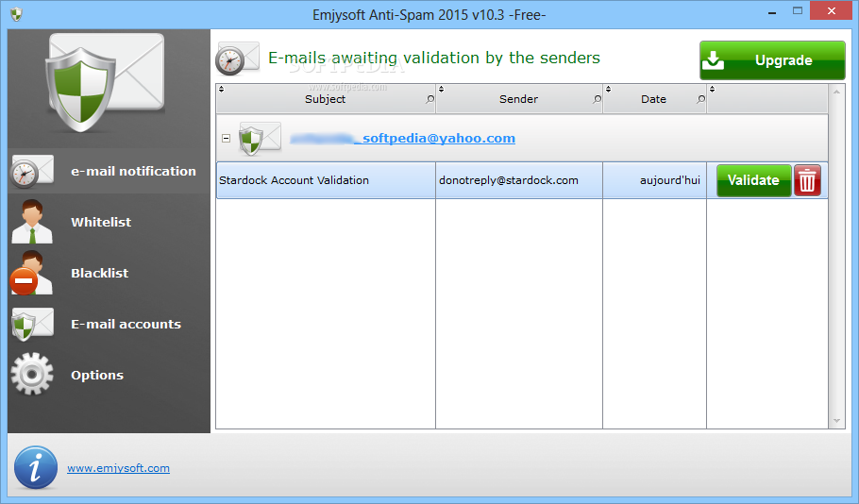859x504 pixels.
Task: Click the search magnifier in Subject header
Action: [430, 99]
